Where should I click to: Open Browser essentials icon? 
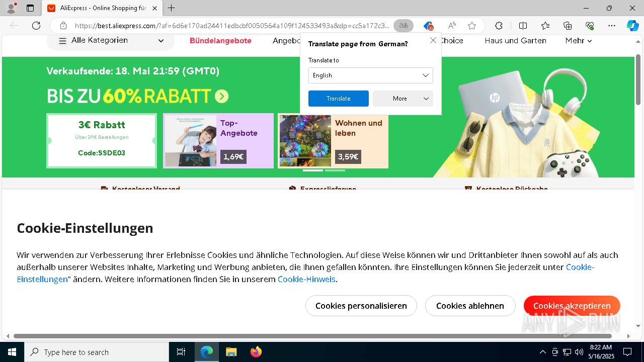pyautogui.click(x=590, y=26)
